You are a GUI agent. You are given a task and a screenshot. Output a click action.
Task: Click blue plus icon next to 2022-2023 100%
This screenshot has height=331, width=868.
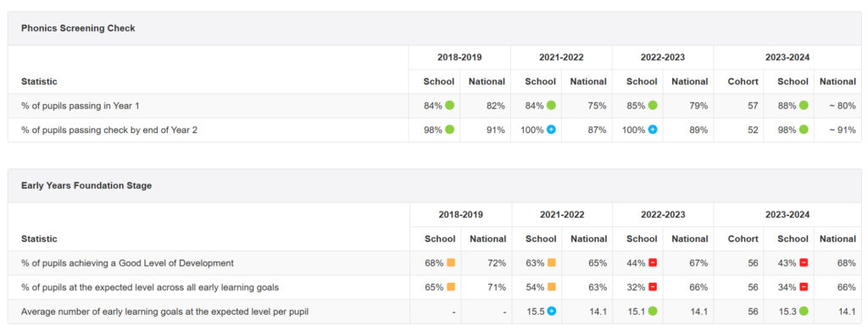(x=653, y=130)
